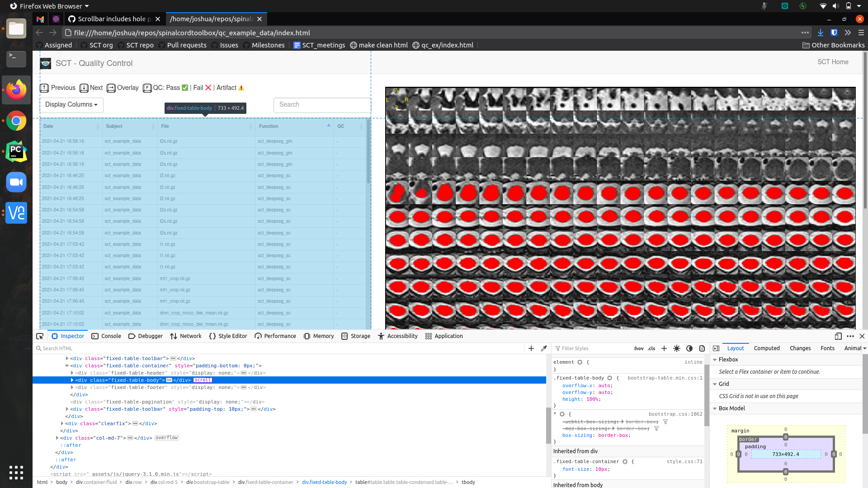Open the Animations panel overflow dropdown arrow
Screen dimensions: 868x488
point(865,348)
